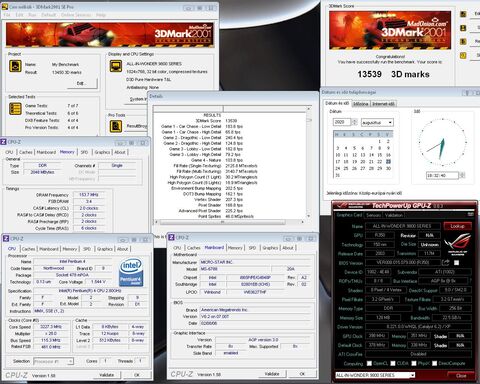The height and width of the screenshot is (384, 480).
Task: Open the Internet idő tab in date dialog
Action: (383, 104)
